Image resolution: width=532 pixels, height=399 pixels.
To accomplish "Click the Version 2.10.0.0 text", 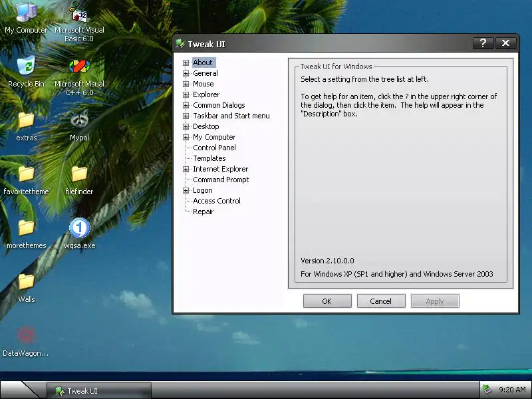I will point(327,261).
